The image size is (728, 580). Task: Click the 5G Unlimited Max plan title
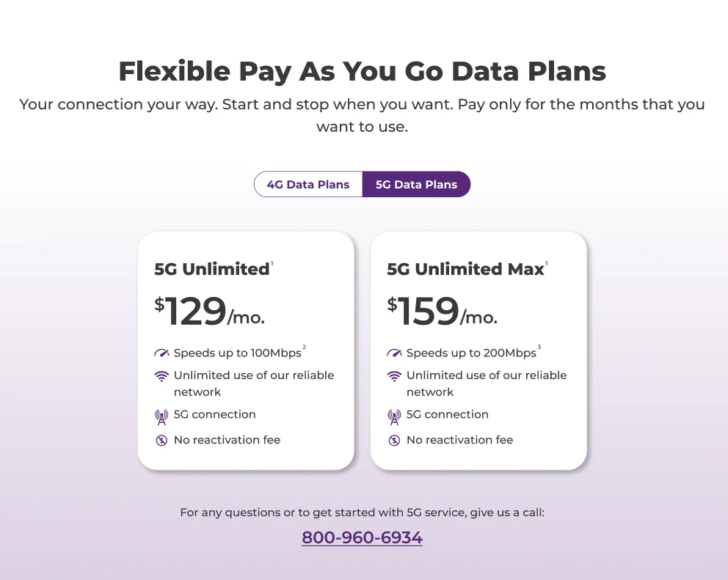coord(465,270)
